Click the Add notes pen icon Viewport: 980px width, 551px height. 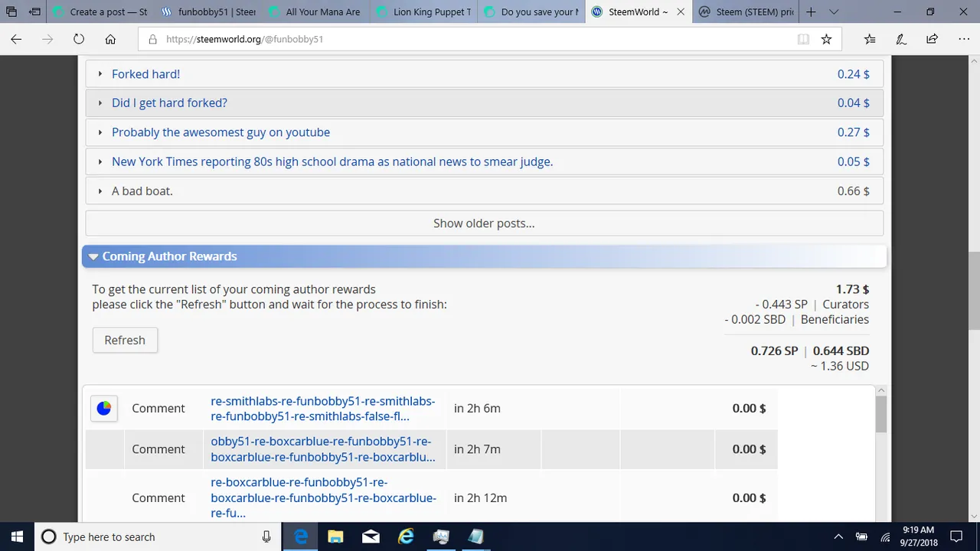coord(901,39)
